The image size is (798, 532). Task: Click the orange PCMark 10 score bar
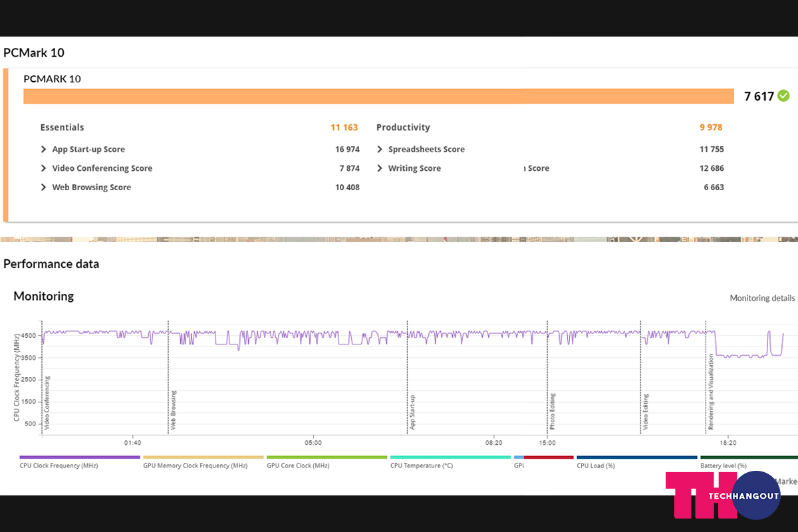(x=378, y=96)
